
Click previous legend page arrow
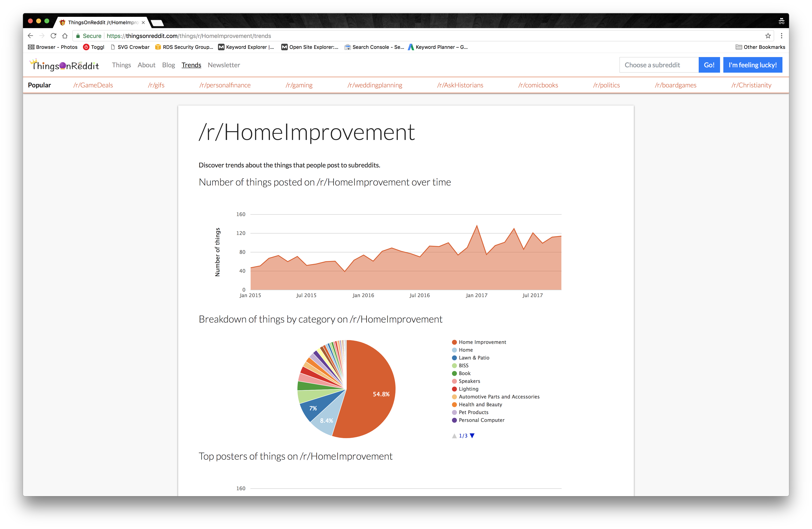click(454, 436)
